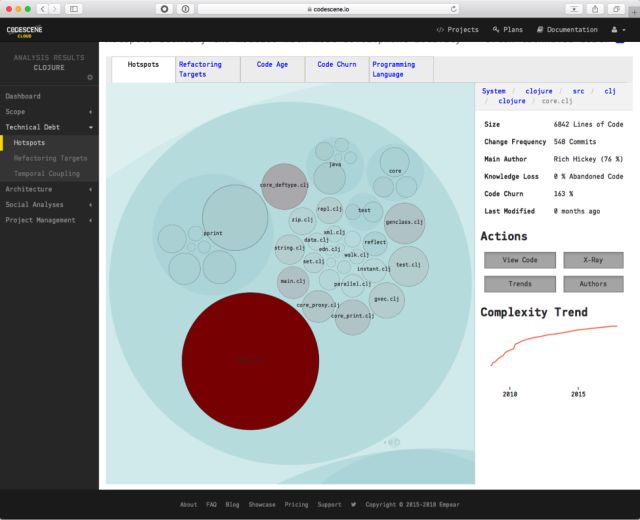Open the About footer link
The image size is (640, 520).
(x=188, y=504)
